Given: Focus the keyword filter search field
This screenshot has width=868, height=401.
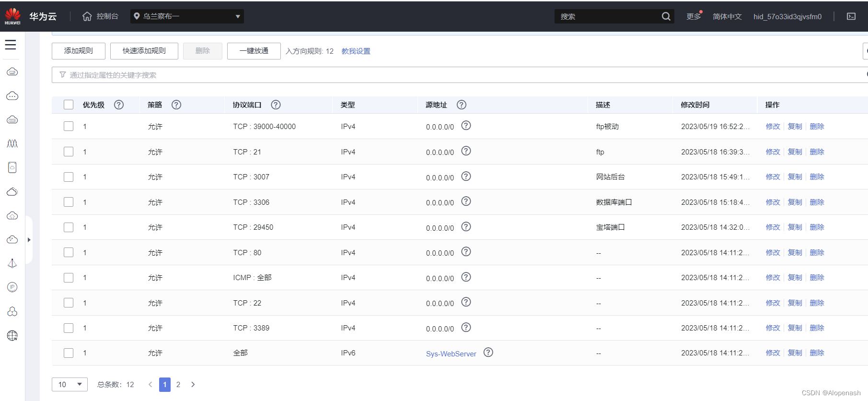Looking at the screenshot, I should [460, 75].
